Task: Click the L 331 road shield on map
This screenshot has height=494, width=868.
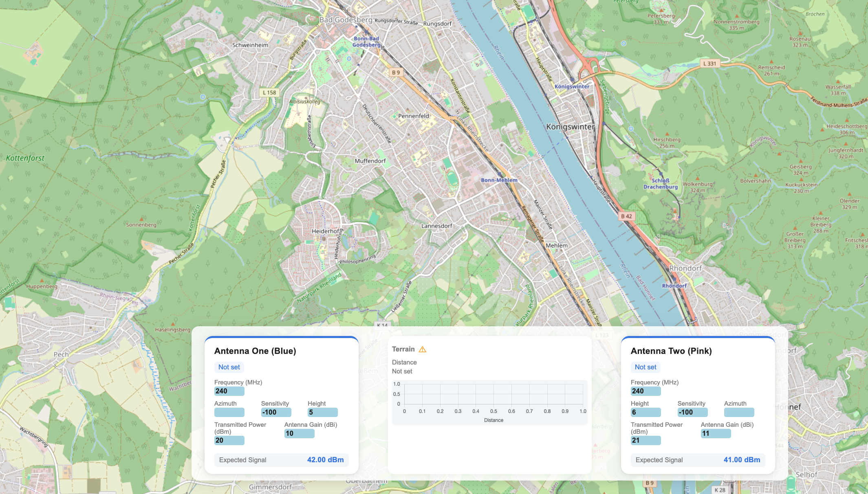Action: pyautogui.click(x=709, y=64)
